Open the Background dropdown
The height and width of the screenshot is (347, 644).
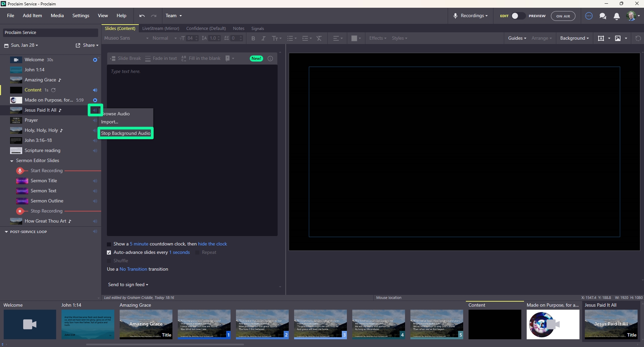574,38
